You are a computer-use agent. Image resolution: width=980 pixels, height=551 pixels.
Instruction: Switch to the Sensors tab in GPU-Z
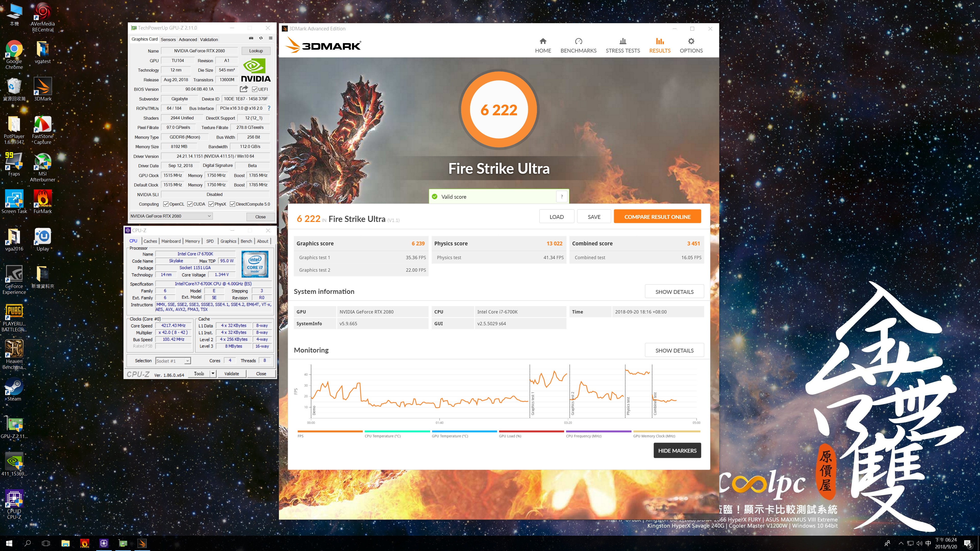click(x=168, y=40)
